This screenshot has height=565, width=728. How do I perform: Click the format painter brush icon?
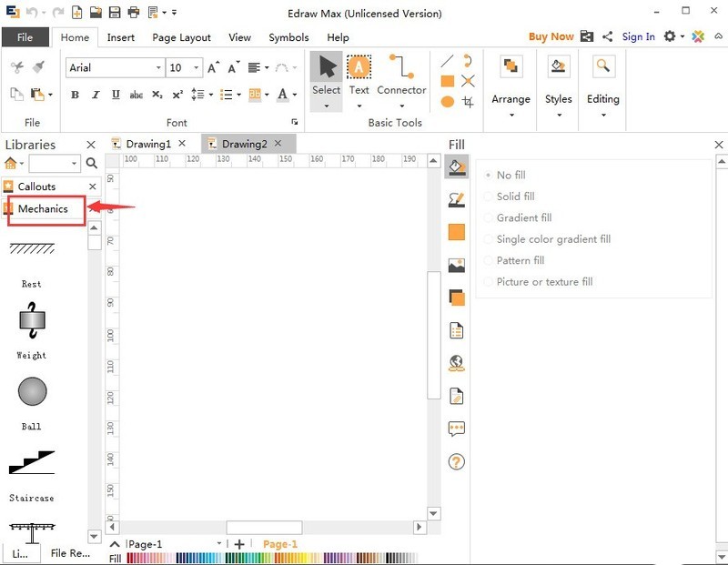[38, 67]
